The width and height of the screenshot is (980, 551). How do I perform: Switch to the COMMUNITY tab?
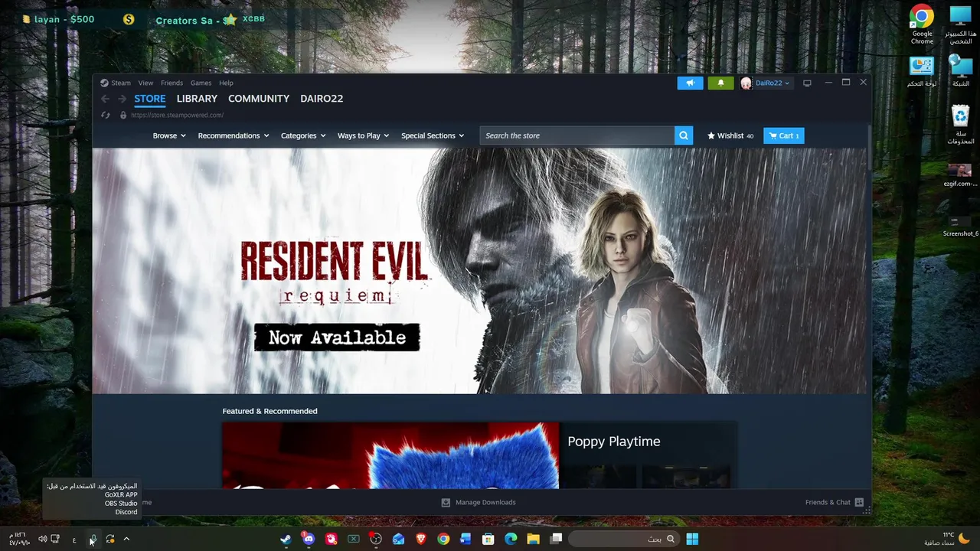259,99
